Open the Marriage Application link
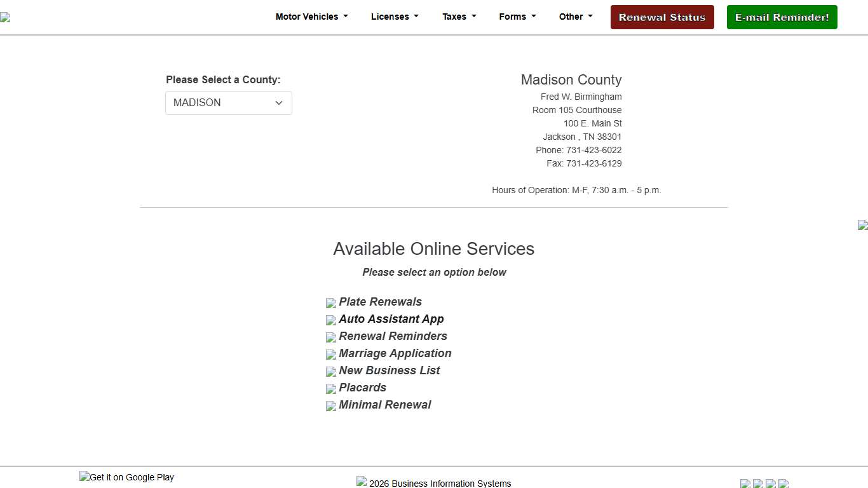Image resolution: width=868 pixels, height=488 pixels. pos(395,353)
